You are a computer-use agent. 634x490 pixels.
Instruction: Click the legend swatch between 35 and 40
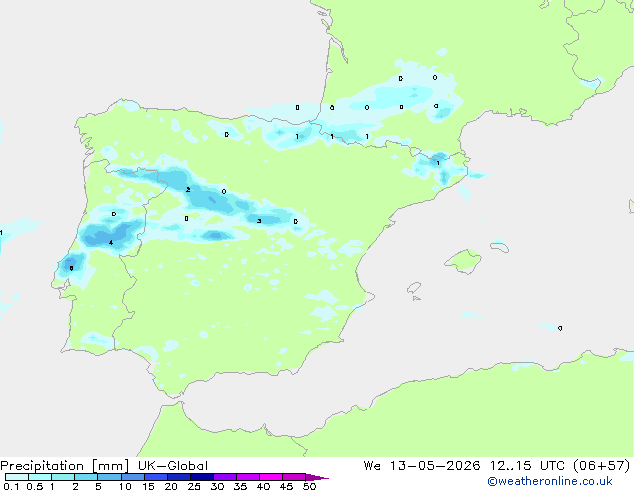coord(247,477)
